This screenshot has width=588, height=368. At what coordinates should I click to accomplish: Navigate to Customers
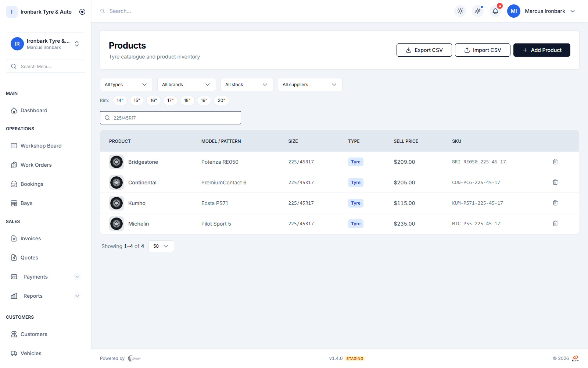34,334
